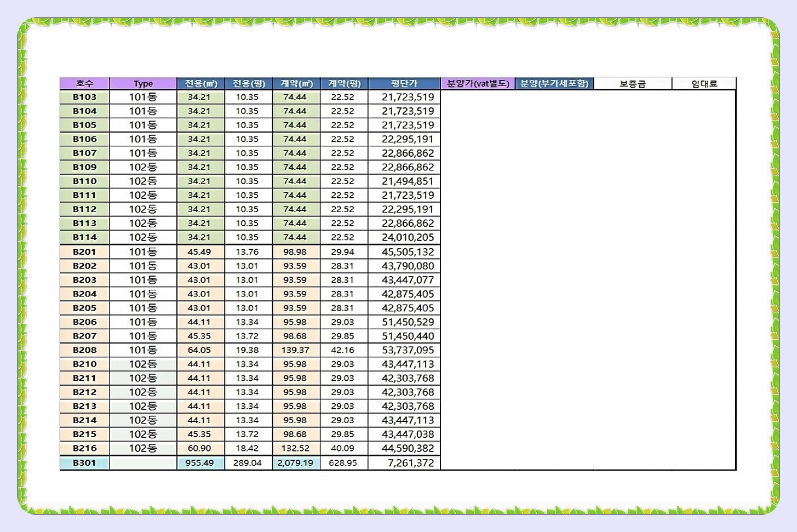Click unit cell B205
This screenshot has height=532, width=797.
click(x=84, y=308)
